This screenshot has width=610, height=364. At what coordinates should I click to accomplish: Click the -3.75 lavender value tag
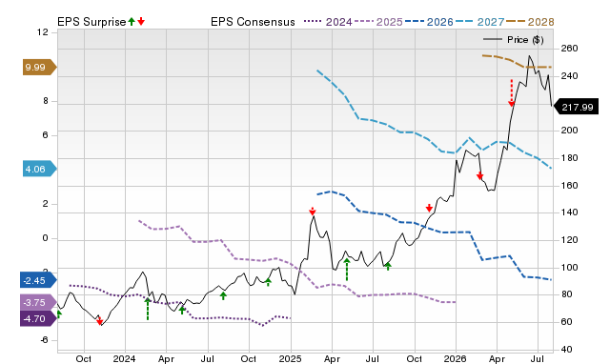click(x=38, y=302)
